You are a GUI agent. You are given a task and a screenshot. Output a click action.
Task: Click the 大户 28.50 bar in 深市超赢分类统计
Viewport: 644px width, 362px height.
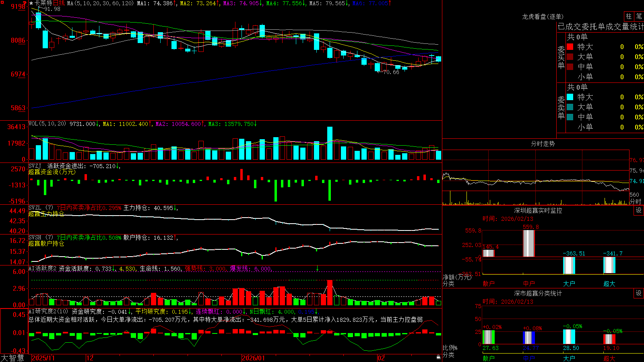point(569,337)
